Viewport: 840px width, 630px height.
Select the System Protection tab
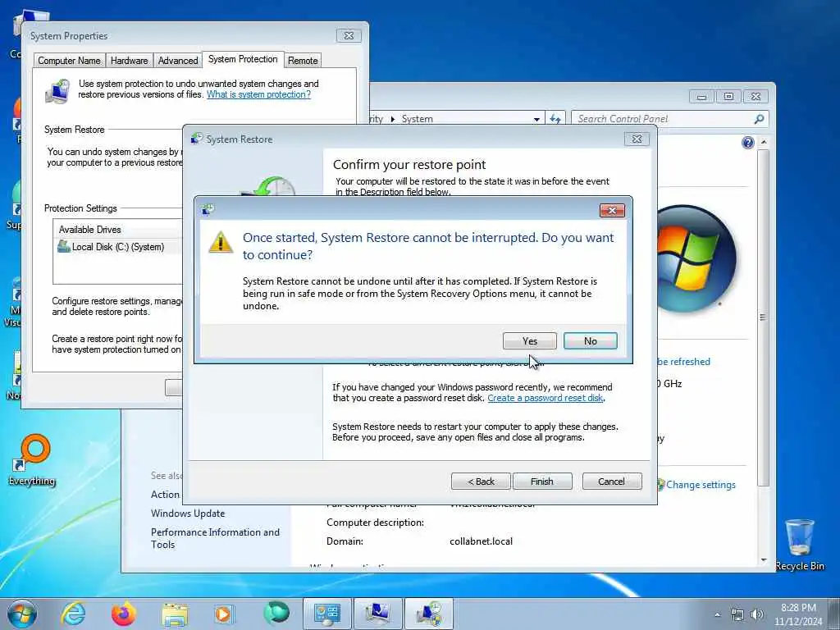[x=243, y=59]
